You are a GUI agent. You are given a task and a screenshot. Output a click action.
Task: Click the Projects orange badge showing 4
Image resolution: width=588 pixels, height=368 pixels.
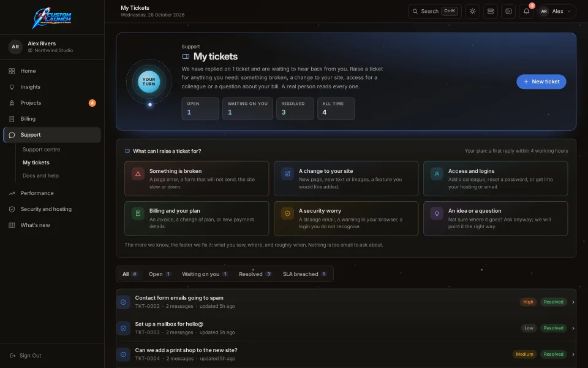pos(92,103)
